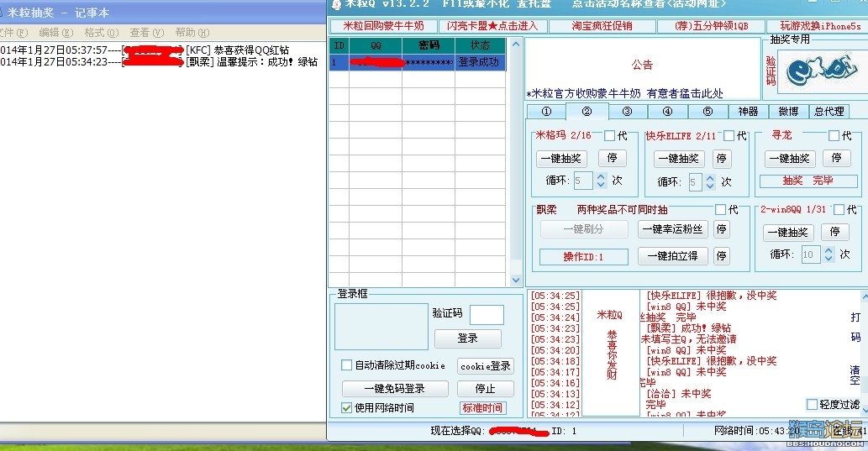Image resolution: width=868 pixels, height=451 pixels.
Task: Click the account list scroll-up arrow
Action: [515, 44]
